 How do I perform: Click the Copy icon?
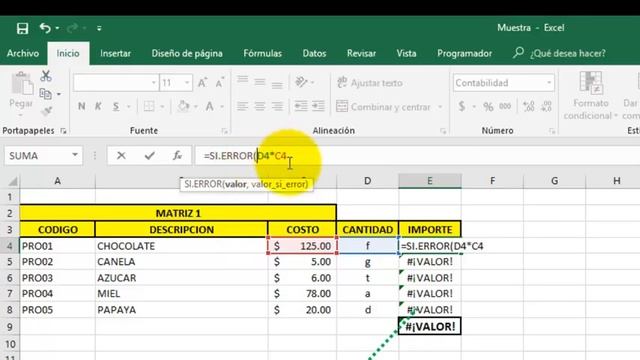tap(45, 94)
